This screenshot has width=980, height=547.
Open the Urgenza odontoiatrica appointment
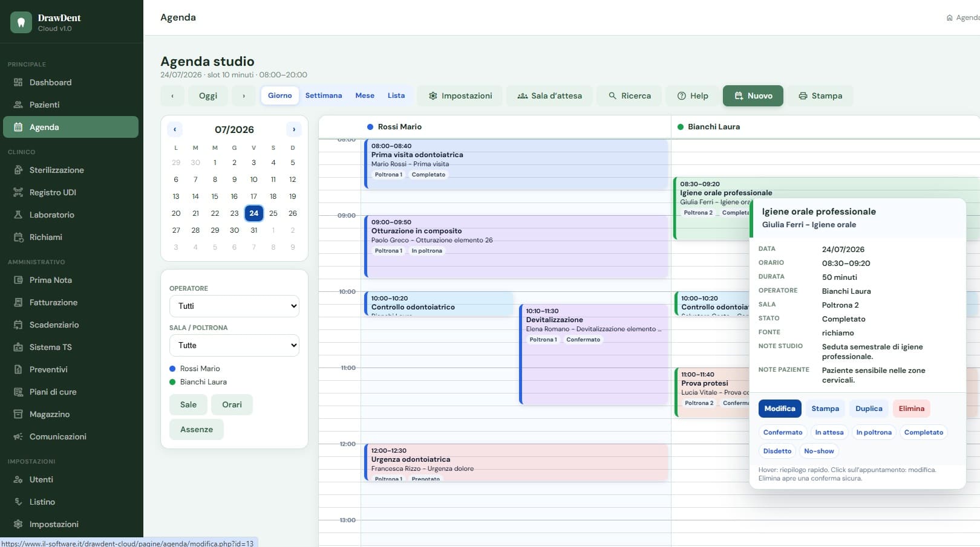pos(517,463)
